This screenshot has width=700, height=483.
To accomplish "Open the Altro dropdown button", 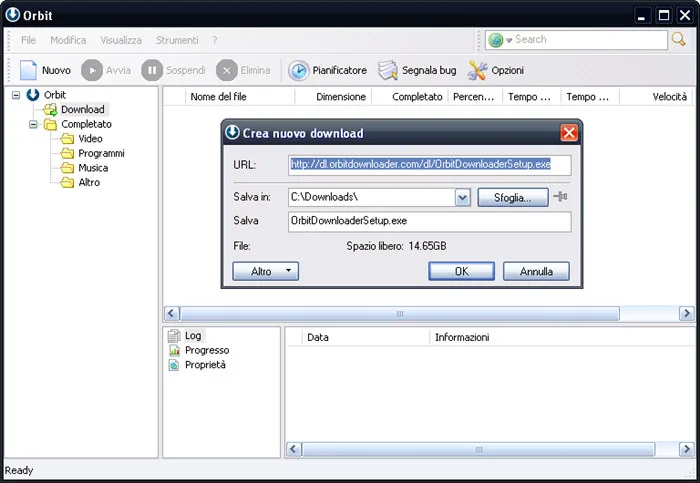I will pos(265,271).
